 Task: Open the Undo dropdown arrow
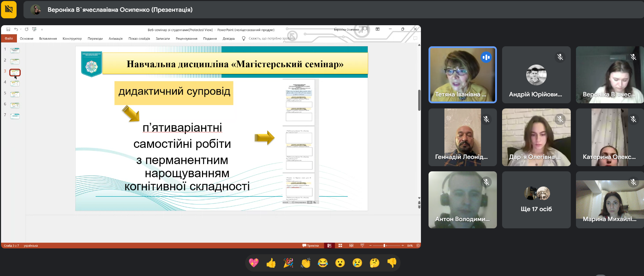[x=20, y=29]
